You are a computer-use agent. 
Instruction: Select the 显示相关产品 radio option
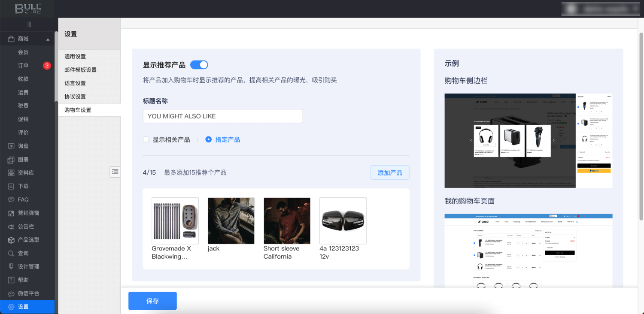pos(146,139)
